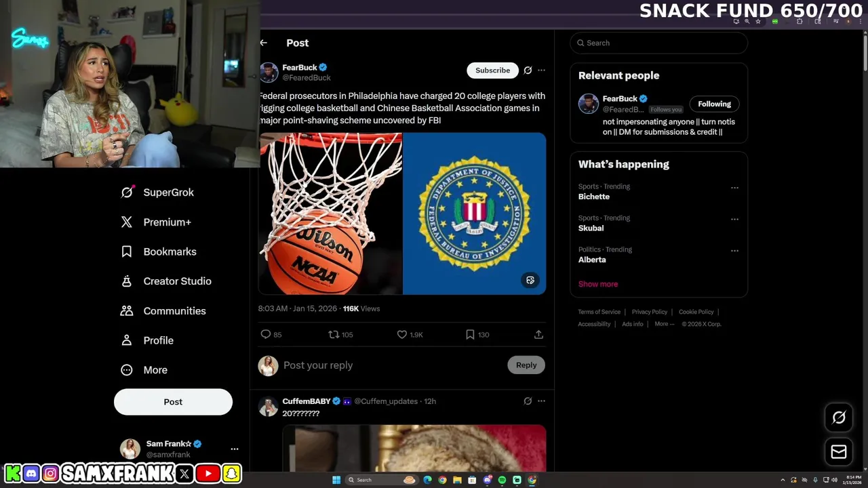Open account menu dots beside Sam Frank

click(235, 449)
